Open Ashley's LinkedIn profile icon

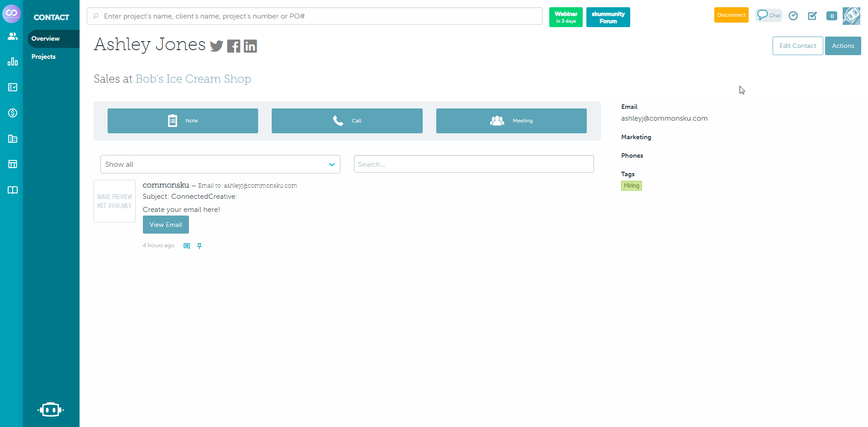pos(250,46)
